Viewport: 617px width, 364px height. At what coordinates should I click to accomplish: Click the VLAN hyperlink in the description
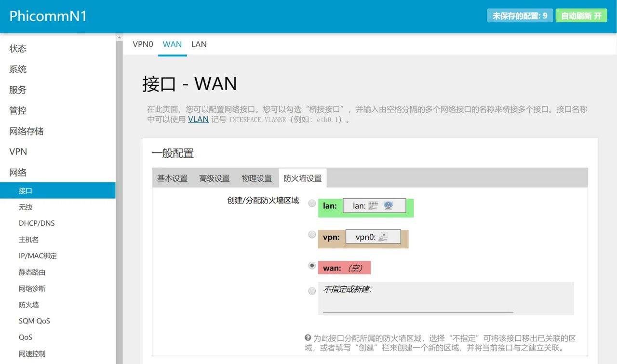coord(198,119)
